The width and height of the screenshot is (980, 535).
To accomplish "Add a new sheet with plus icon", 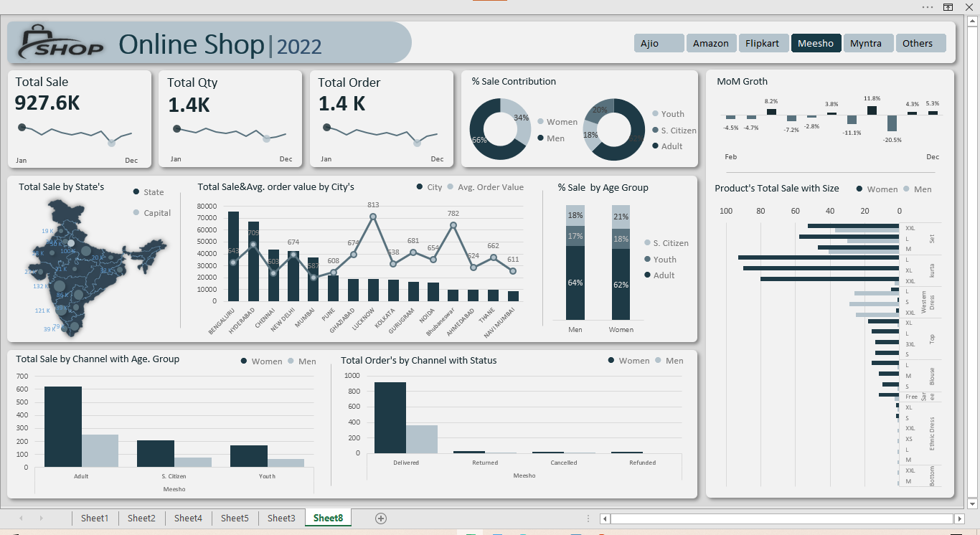I will point(381,519).
